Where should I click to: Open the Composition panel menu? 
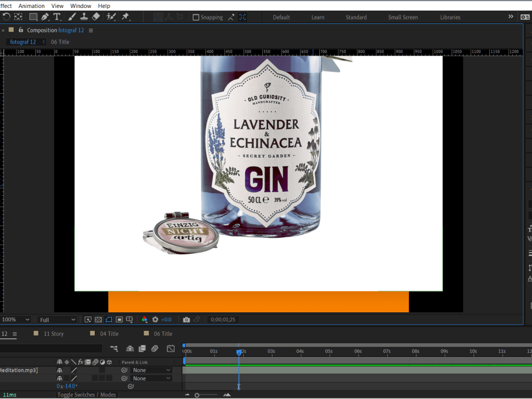(x=90, y=30)
